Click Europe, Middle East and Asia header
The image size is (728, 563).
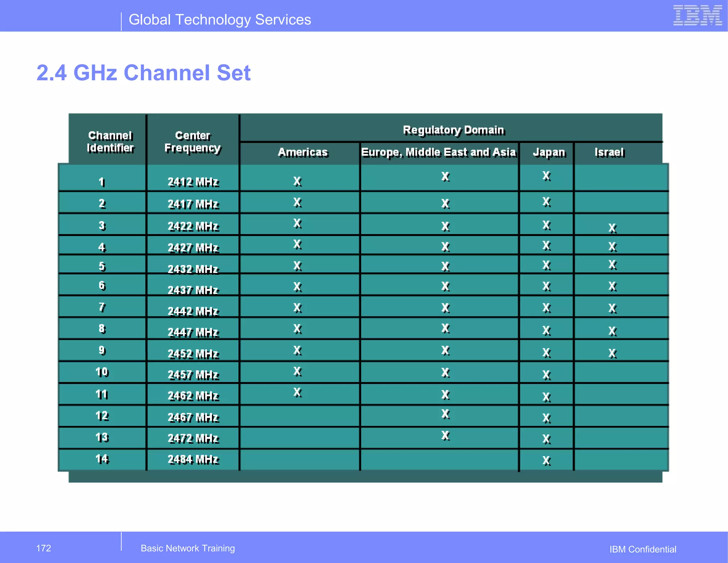(439, 152)
